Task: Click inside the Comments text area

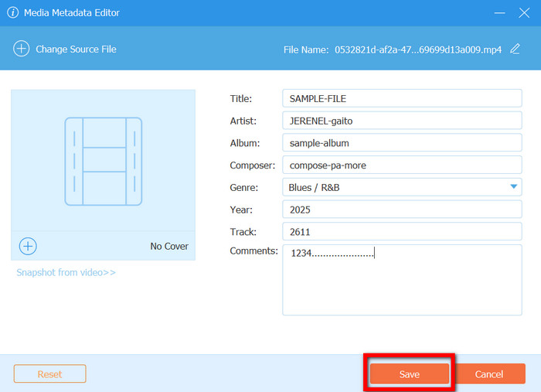Action: [x=402, y=286]
